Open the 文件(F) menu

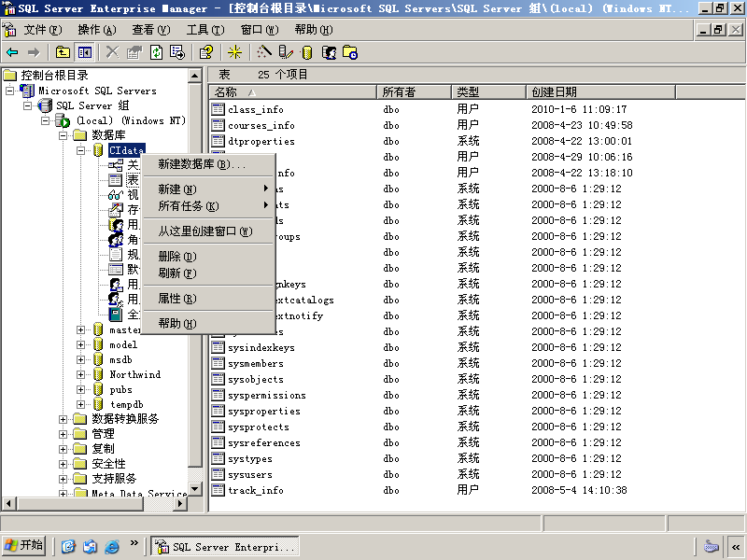(43, 30)
